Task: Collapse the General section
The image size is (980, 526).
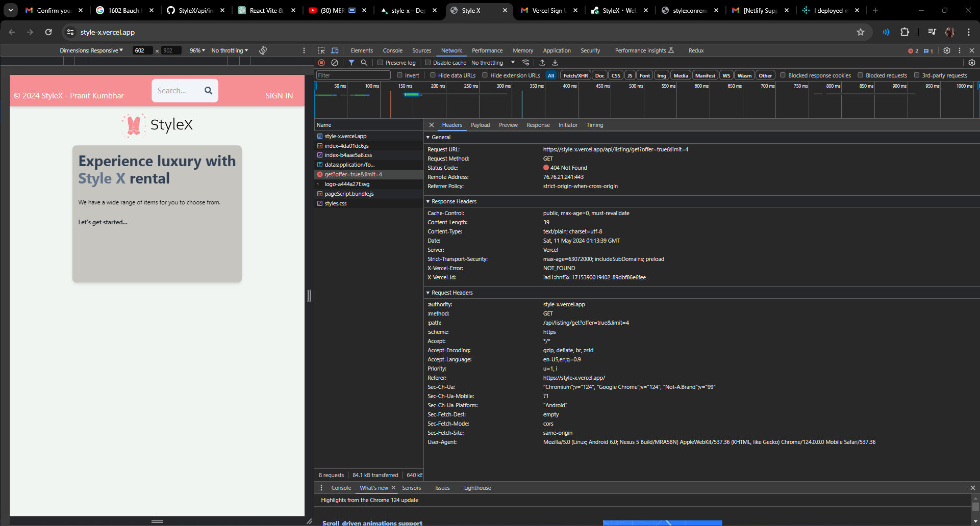Action: (x=428, y=138)
